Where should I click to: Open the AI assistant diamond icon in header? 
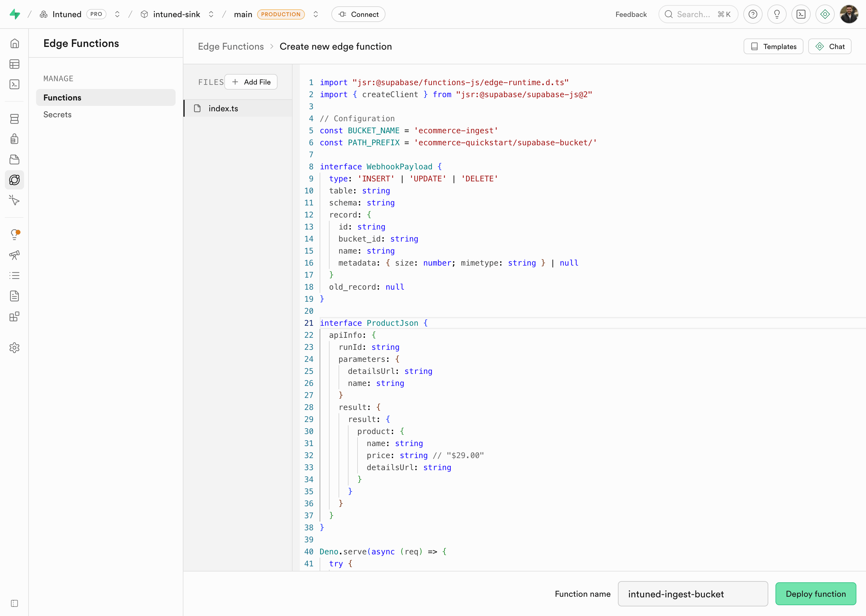[x=825, y=14]
